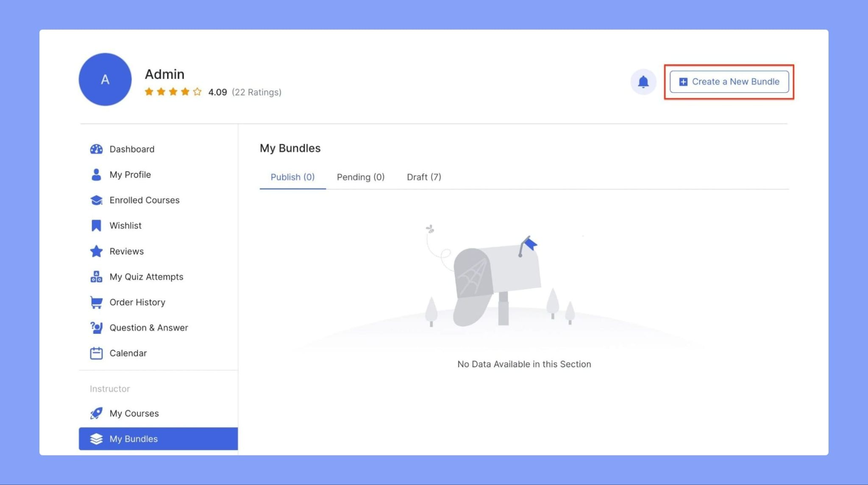Toggle the Order History menu item
The image size is (868, 485).
tap(137, 302)
